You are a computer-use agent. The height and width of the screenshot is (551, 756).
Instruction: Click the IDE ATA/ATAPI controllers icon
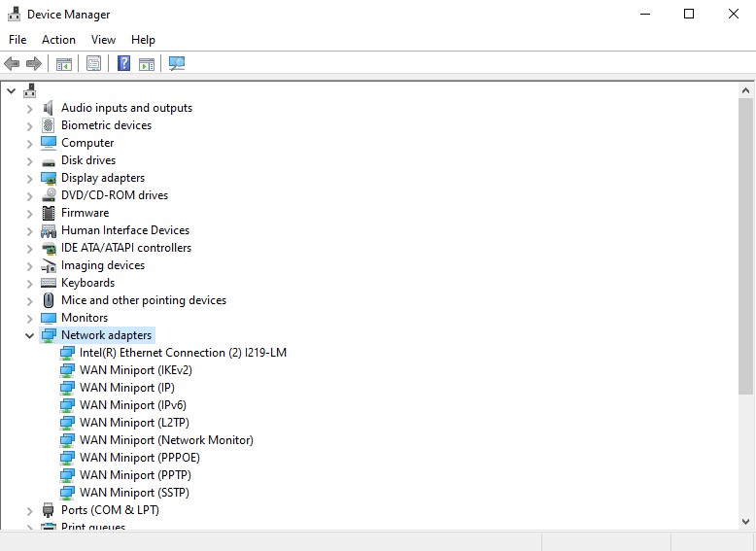click(49, 248)
